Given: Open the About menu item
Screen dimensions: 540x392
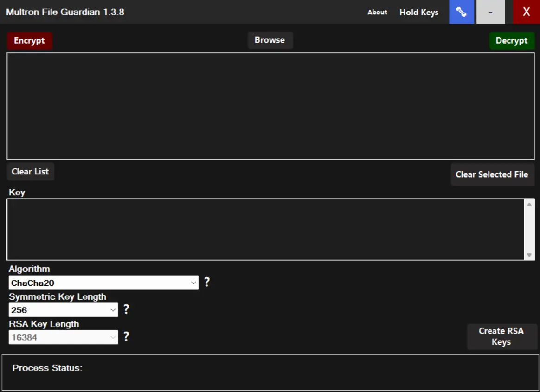Looking at the screenshot, I should [x=377, y=12].
